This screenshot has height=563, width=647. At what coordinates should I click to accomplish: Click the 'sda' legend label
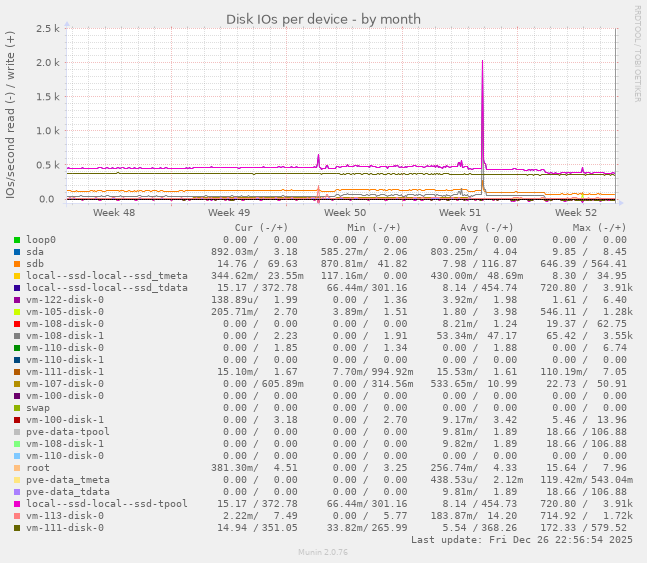(x=35, y=252)
